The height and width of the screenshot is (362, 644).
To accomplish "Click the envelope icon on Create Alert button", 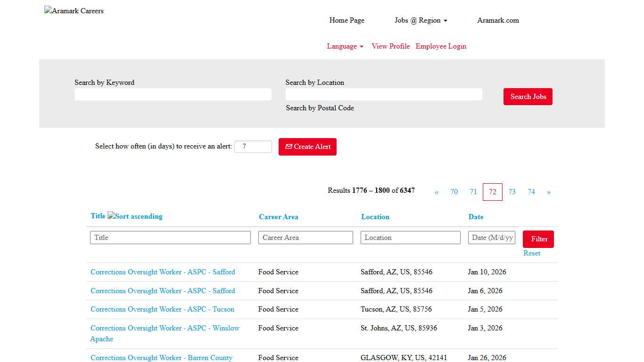I will click(288, 147).
